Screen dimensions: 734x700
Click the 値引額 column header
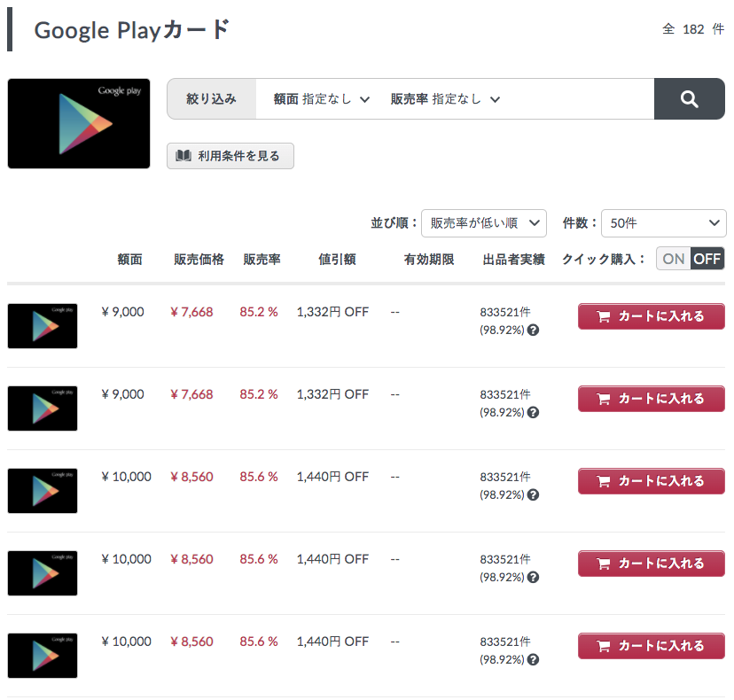(x=337, y=260)
